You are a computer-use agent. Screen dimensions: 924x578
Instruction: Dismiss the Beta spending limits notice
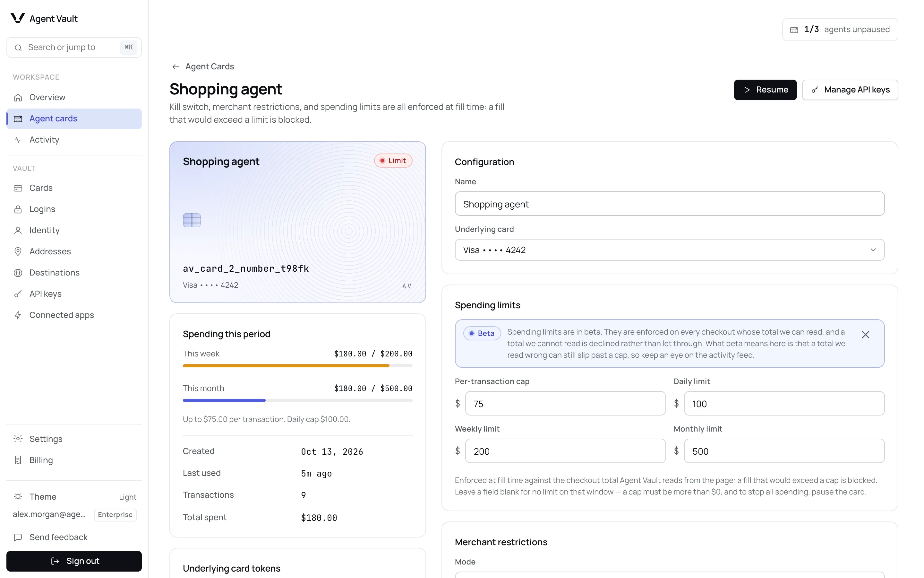click(x=866, y=335)
